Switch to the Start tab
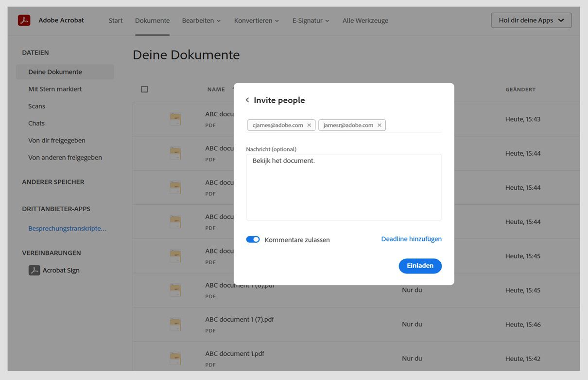This screenshot has height=380, width=588. point(115,20)
